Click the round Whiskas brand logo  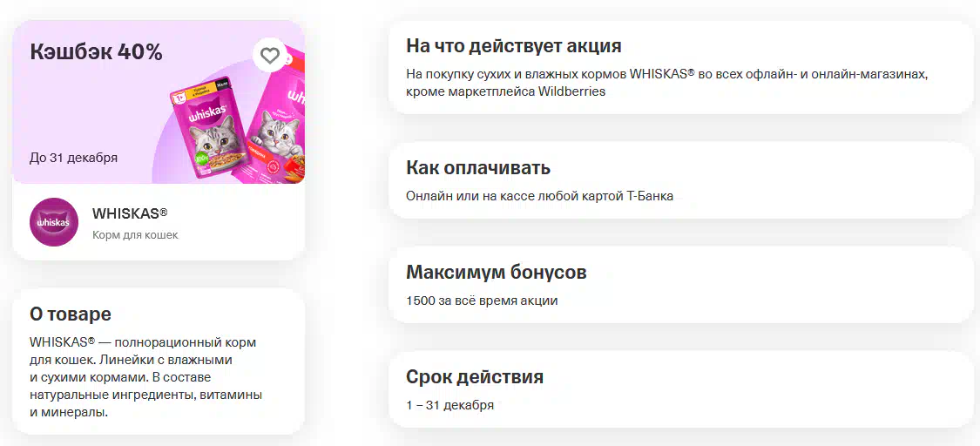(54, 222)
